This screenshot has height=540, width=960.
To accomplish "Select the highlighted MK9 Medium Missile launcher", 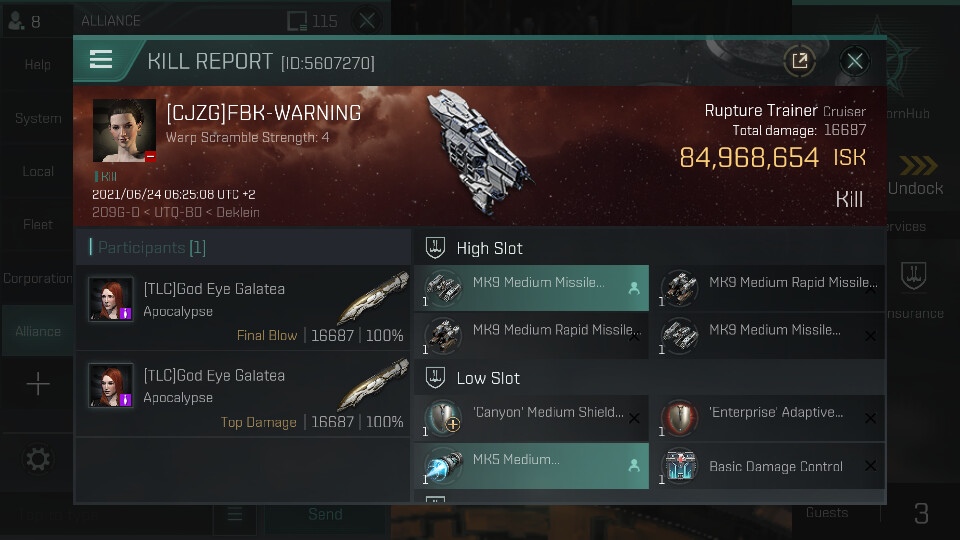I will coord(531,288).
